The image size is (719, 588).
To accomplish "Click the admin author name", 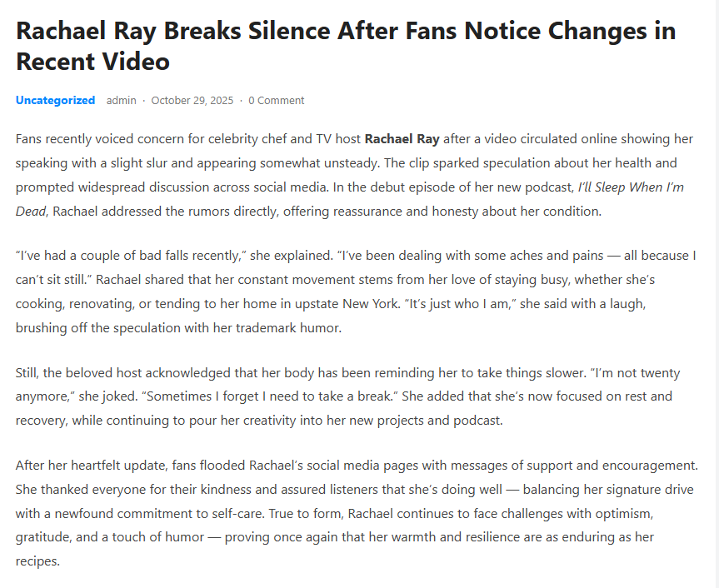I will tap(121, 100).
